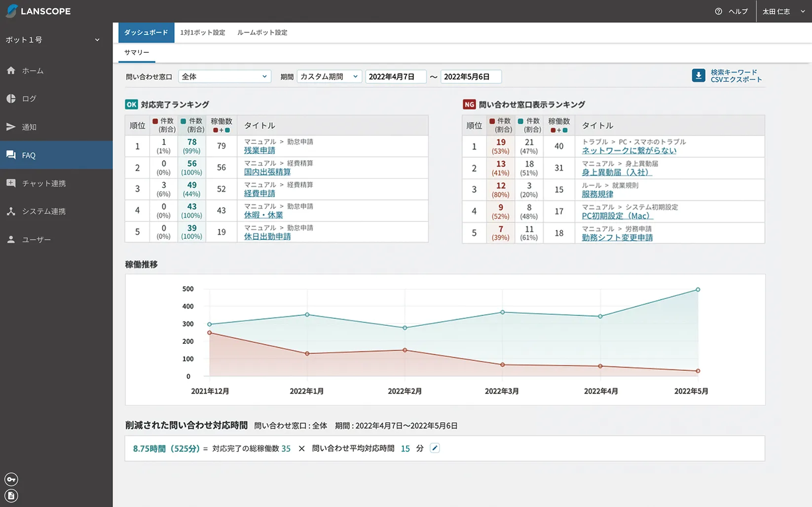
Task: Click the user person icon in sidebar
Action: click(11, 239)
